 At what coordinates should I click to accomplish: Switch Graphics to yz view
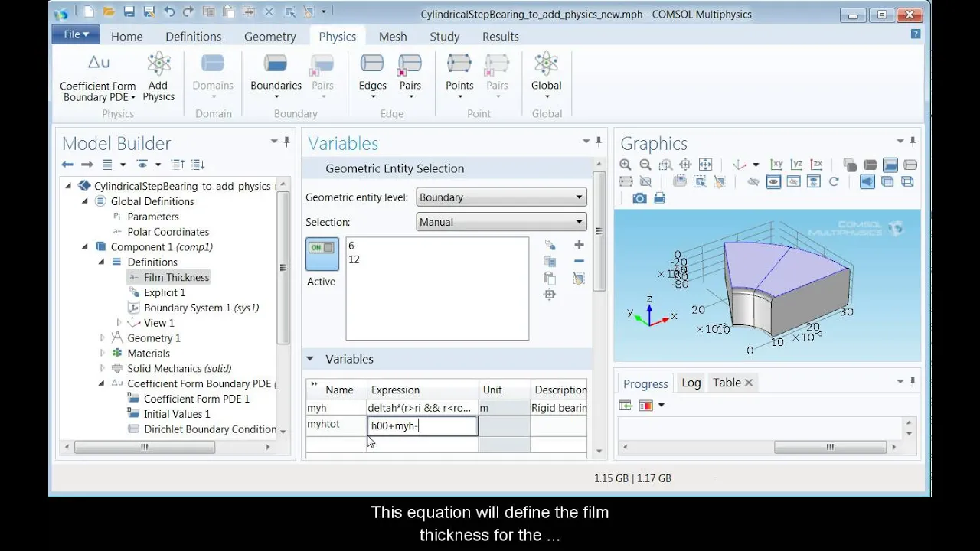pyautogui.click(x=796, y=165)
